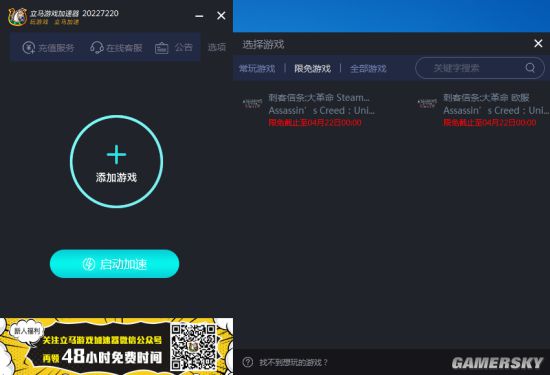The image size is (550, 375).
Task: Switch to 限免游戏 tab
Action: [312, 68]
